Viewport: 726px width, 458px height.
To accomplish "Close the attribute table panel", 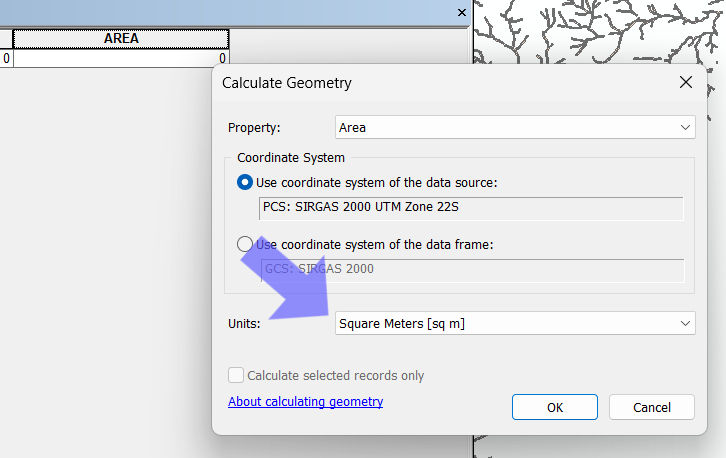I will point(461,13).
